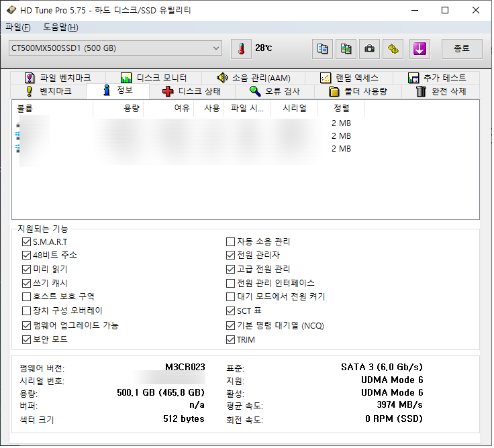Image resolution: width=494 pixels, height=448 pixels.
Task: Open the 파일(F) menu
Action: tap(18, 27)
